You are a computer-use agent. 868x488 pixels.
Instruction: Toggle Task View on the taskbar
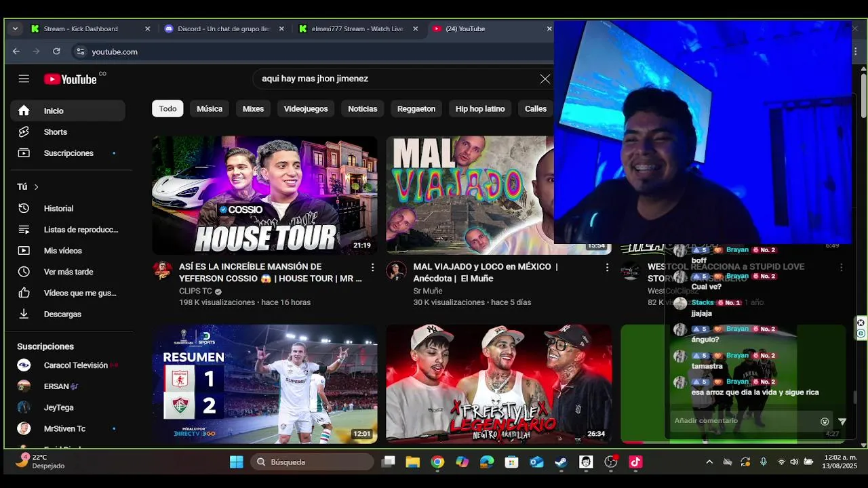[388, 462]
